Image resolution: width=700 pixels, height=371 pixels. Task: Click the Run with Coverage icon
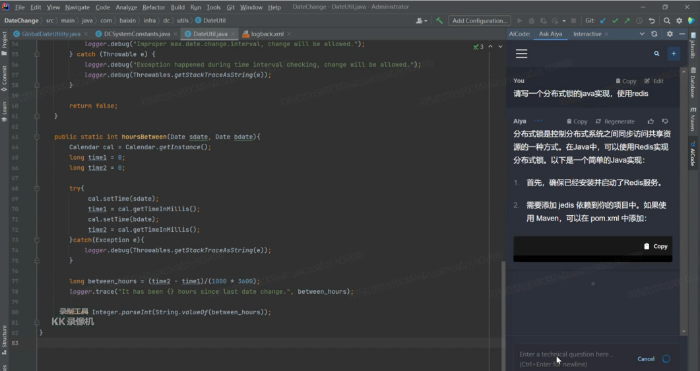click(x=543, y=21)
